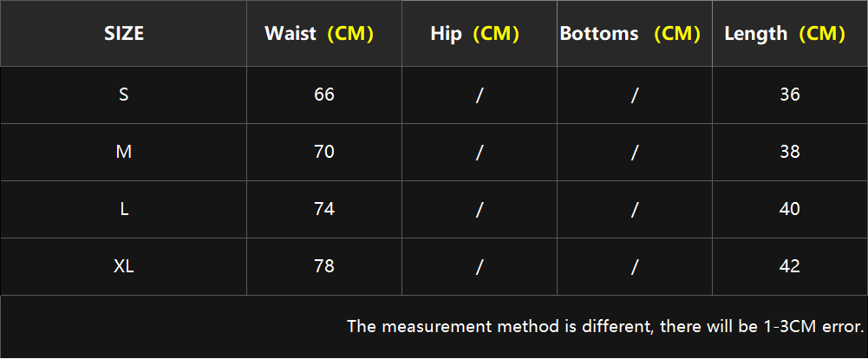The height and width of the screenshot is (359, 868).
Task: Click waist value 66
Action: [324, 95]
